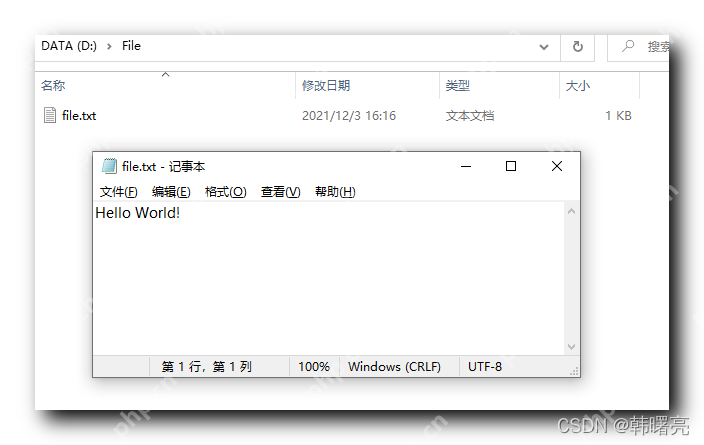Click the Notepad app icon in title bar

(x=109, y=166)
